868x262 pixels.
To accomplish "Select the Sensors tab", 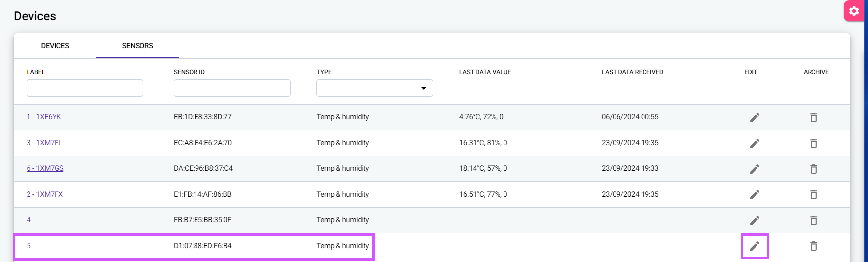I will pyautogui.click(x=138, y=46).
